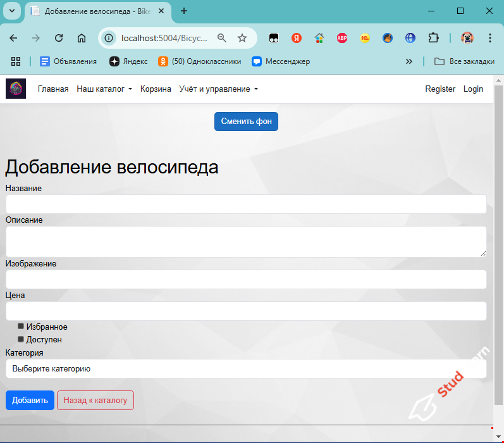Open the AdBlock Plus (ABP) extension
The height and width of the screenshot is (443, 504).
tap(342, 38)
